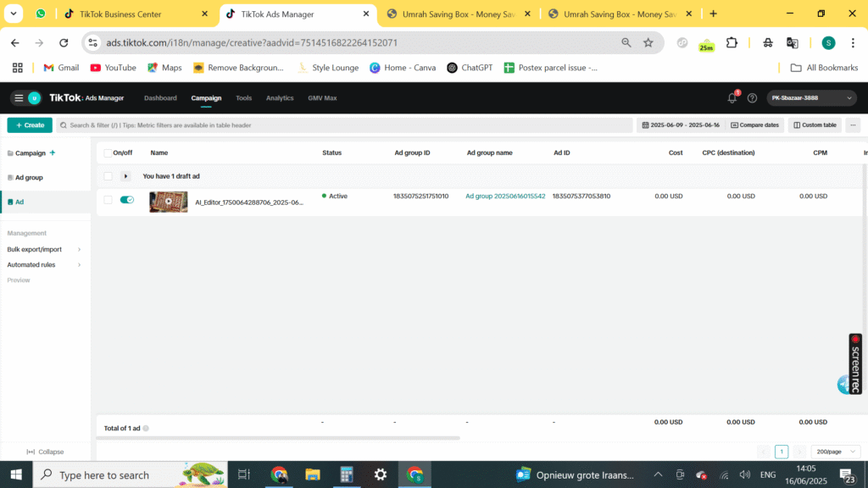
Task: Open the ScreenRec recorder side widget
Action: (x=855, y=363)
